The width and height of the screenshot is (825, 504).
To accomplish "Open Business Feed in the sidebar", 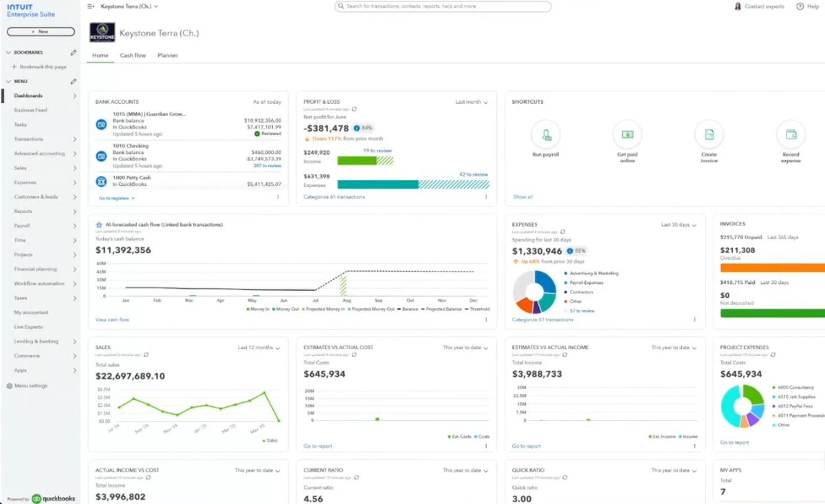I will coord(31,110).
